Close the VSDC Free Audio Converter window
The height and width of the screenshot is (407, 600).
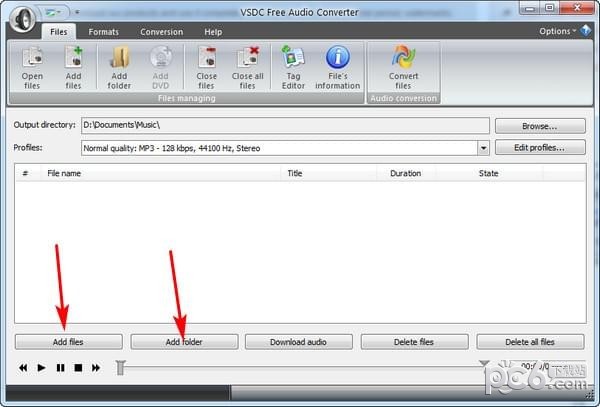(x=577, y=8)
